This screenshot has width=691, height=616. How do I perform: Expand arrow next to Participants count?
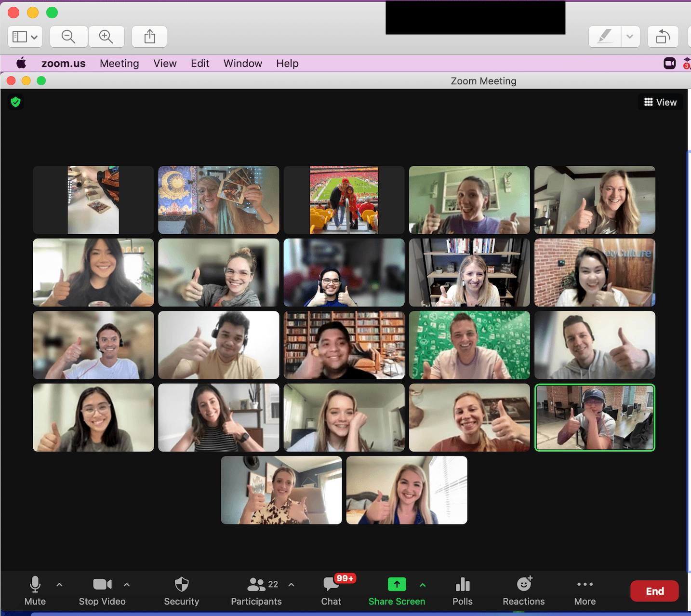292,585
